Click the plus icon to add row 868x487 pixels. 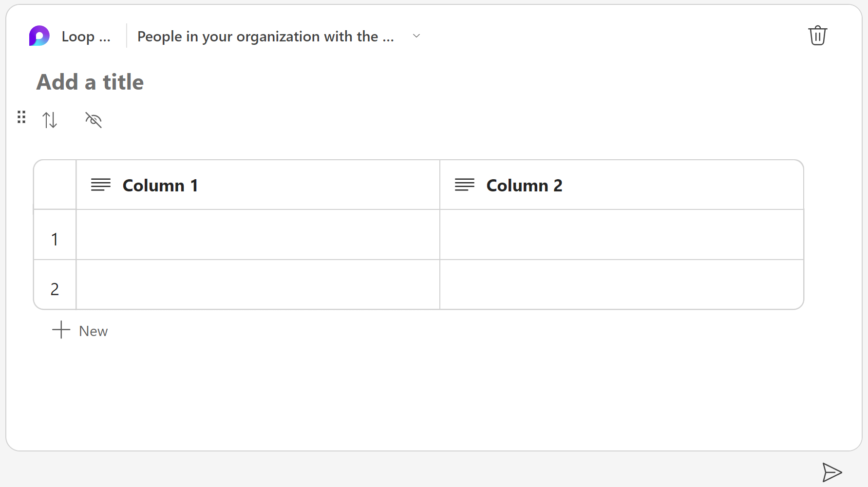pyautogui.click(x=61, y=330)
